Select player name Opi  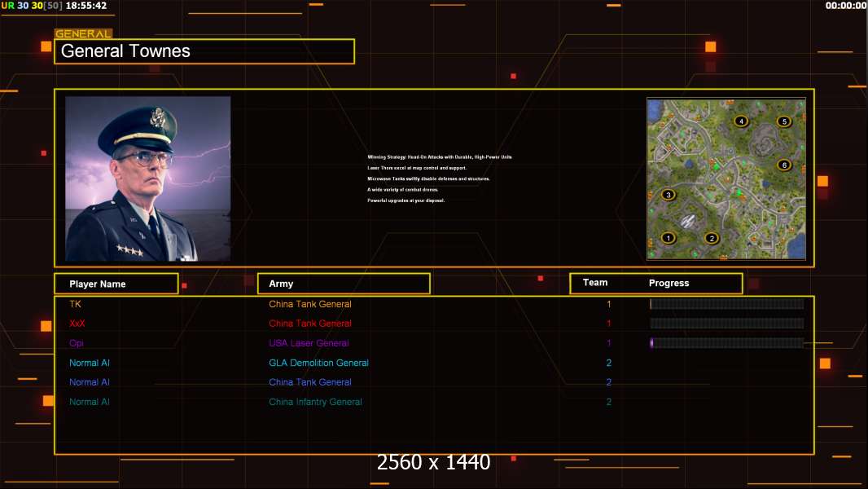77,343
